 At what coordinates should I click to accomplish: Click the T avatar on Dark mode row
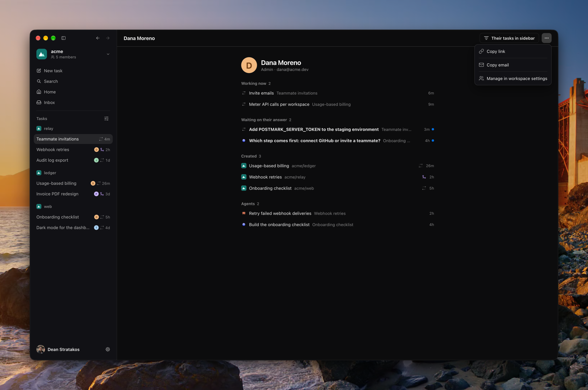click(96, 227)
